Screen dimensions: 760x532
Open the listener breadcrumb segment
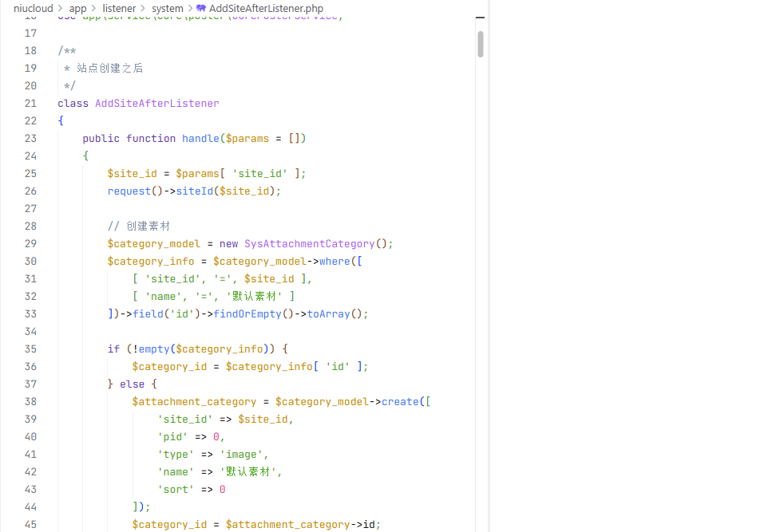[x=119, y=8]
